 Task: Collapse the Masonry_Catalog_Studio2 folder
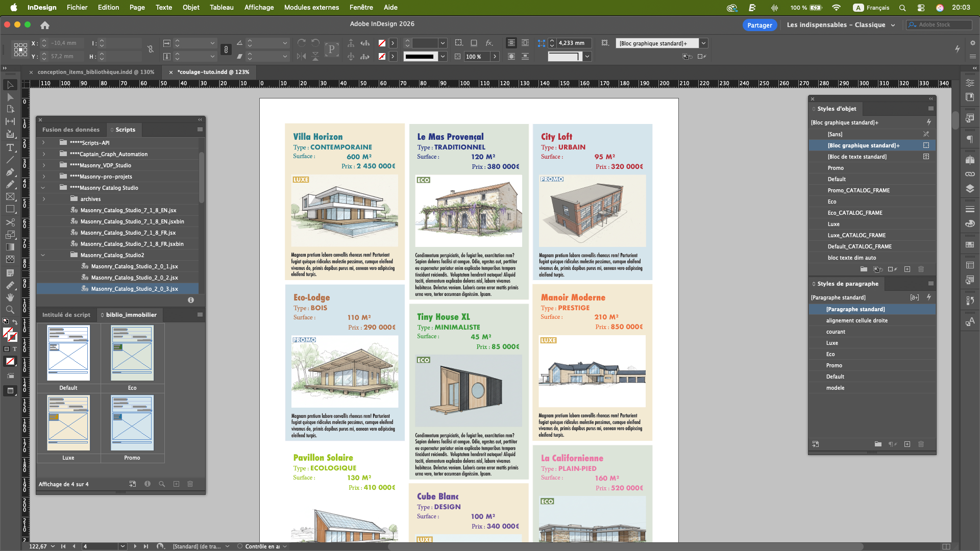(x=43, y=255)
